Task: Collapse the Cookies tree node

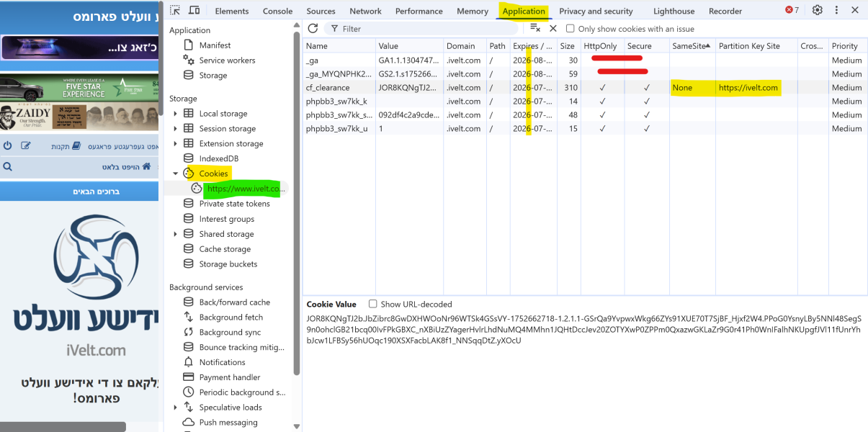Action: 175,174
